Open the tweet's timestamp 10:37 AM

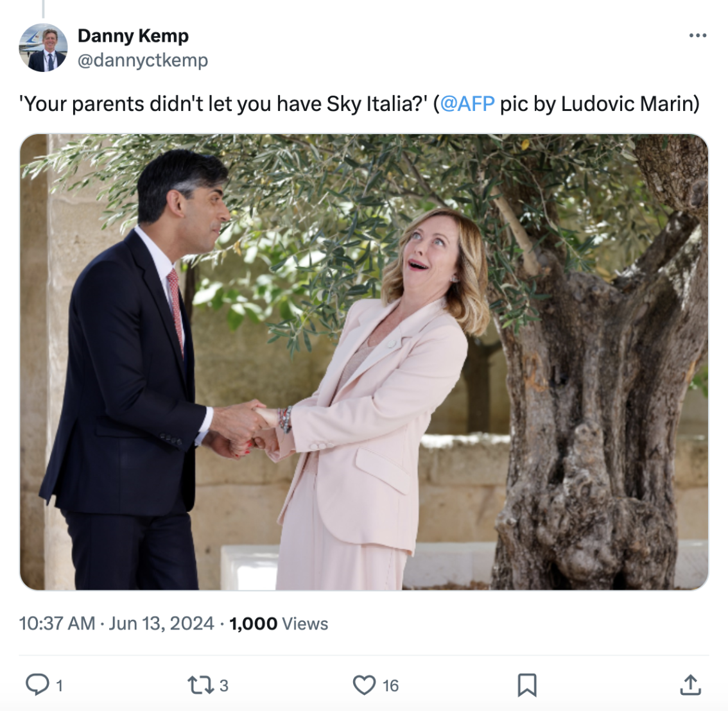(x=56, y=623)
